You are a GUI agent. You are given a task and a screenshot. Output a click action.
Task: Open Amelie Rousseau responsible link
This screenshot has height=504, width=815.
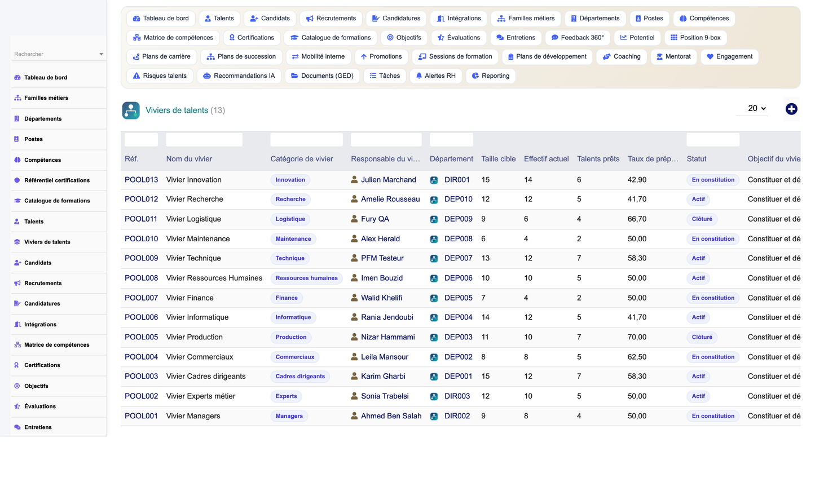(390, 199)
